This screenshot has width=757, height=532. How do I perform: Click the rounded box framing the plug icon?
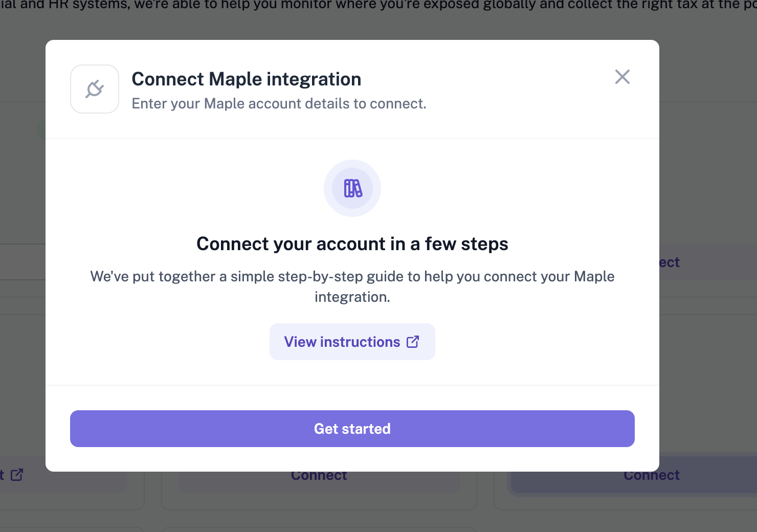coord(77,71)
